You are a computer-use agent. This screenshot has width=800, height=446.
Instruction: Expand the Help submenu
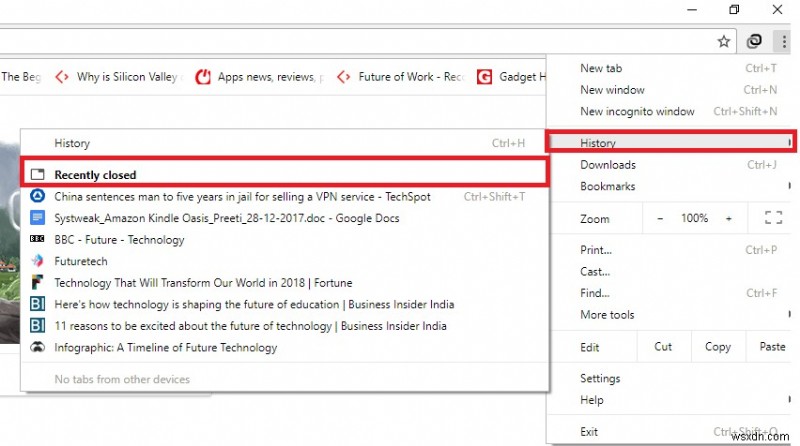(x=670, y=400)
